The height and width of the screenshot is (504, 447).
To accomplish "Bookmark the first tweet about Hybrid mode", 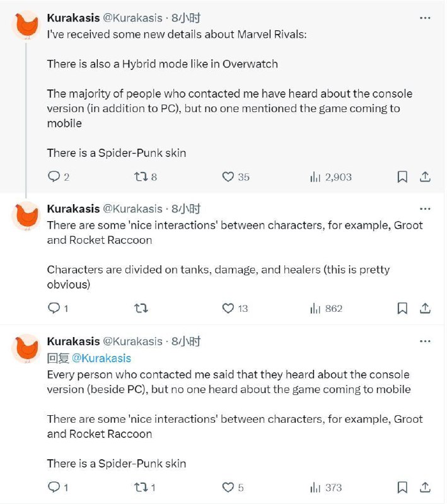I will pos(402,177).
